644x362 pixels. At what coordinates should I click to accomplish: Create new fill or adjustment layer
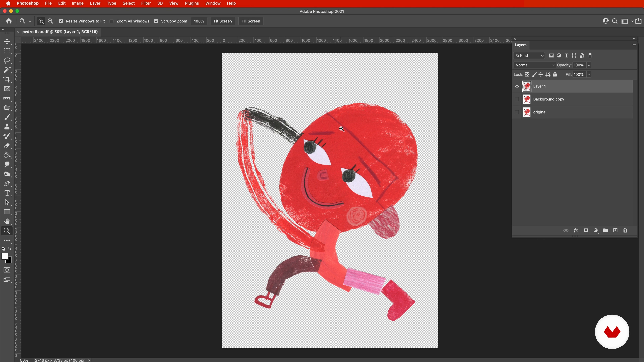tap(596, 230)
